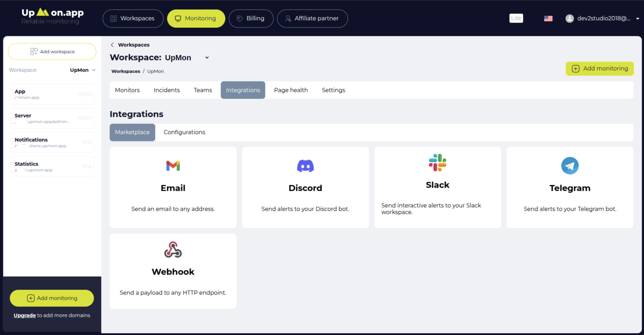Expand the account email dropdown arrow
The width and height of the screenshot is (644, 335).
point(637,19)
